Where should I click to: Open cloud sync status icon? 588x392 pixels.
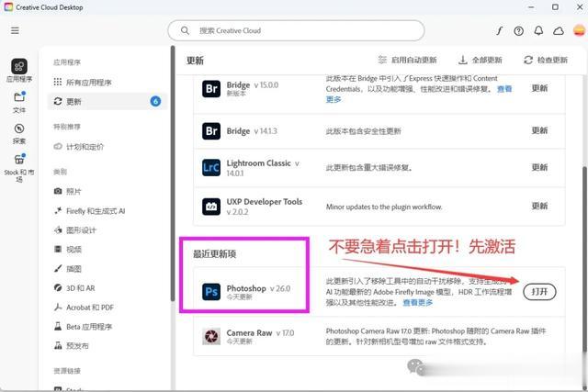point(559,30)
